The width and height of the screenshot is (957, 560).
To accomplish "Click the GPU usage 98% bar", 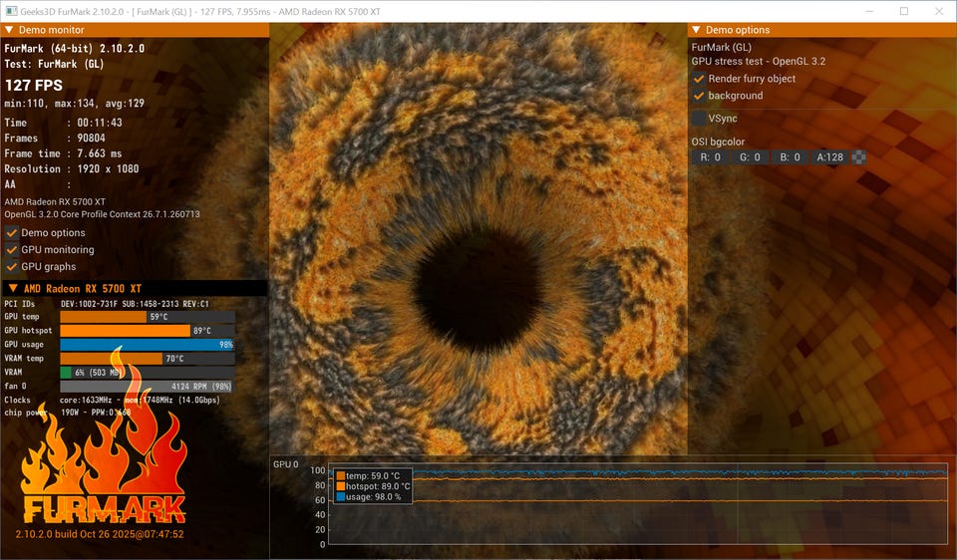I will pyautogui.click(x=148, y=345).
